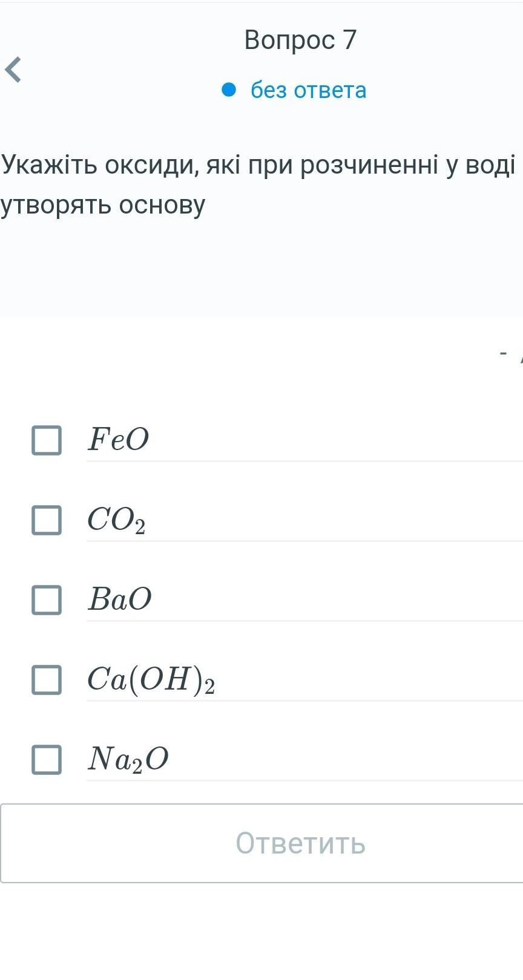
Task: Tick the checkbox beside CO₂
Action: tap(47, 520)
